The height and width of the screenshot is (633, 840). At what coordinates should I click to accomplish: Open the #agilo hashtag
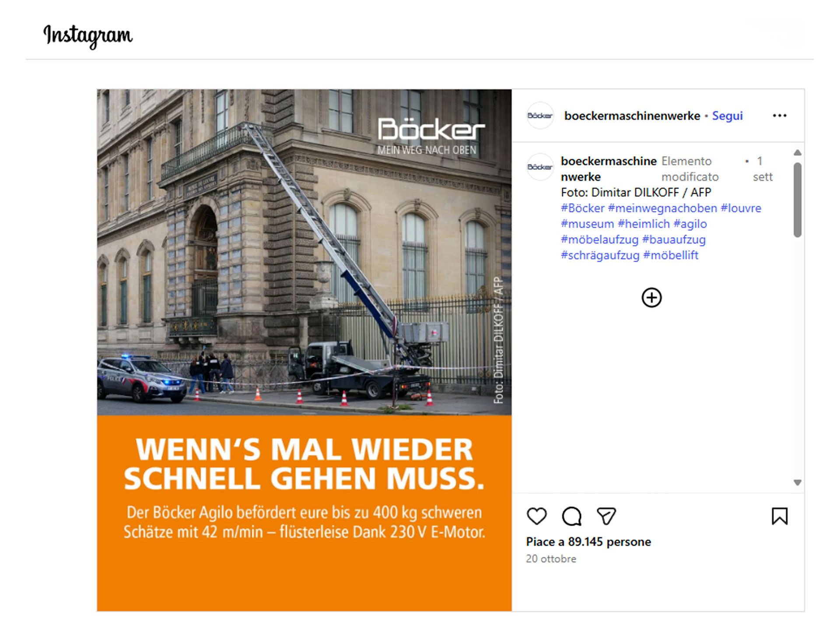click(x=690, y=224)
